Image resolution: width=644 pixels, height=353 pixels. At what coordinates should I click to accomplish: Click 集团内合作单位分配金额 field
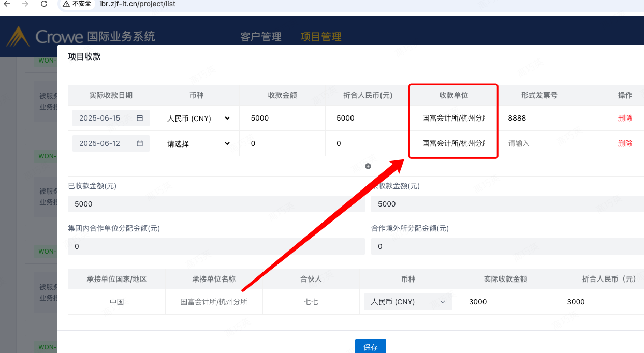coord(216,246)
